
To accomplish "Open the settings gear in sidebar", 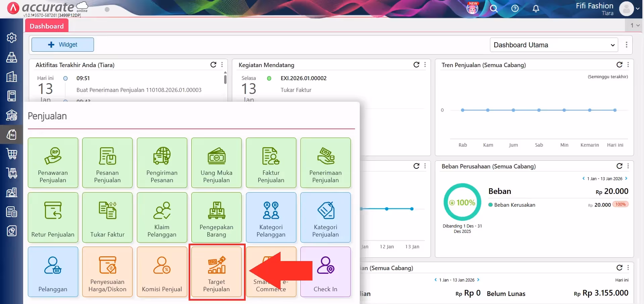I will [x=12, y=38].
